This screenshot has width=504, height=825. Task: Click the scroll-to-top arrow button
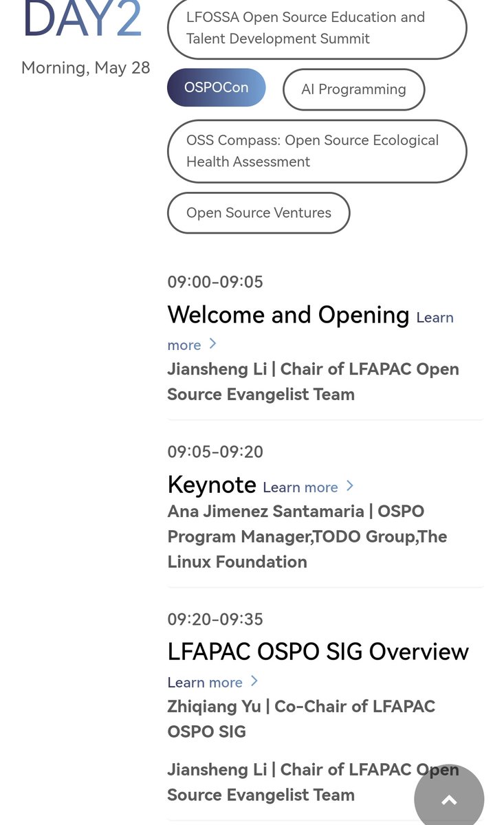[449, 799]
